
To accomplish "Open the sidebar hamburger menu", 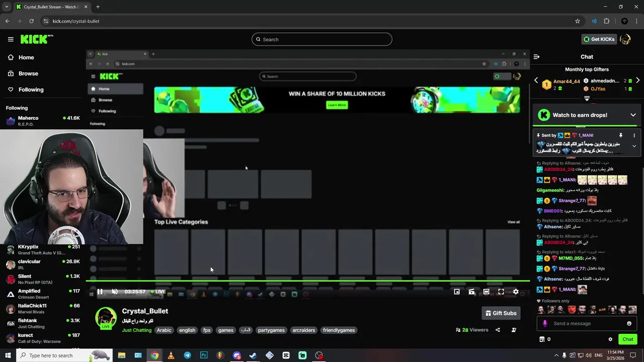I will [x=11, y=39].
